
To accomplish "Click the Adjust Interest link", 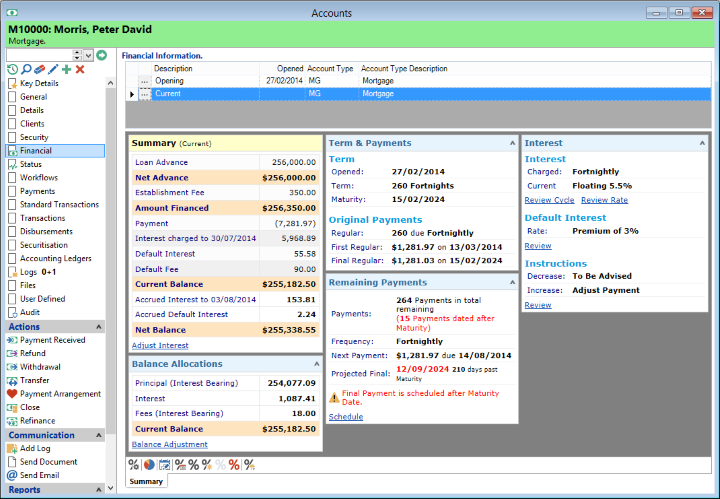I will (159, 345).
